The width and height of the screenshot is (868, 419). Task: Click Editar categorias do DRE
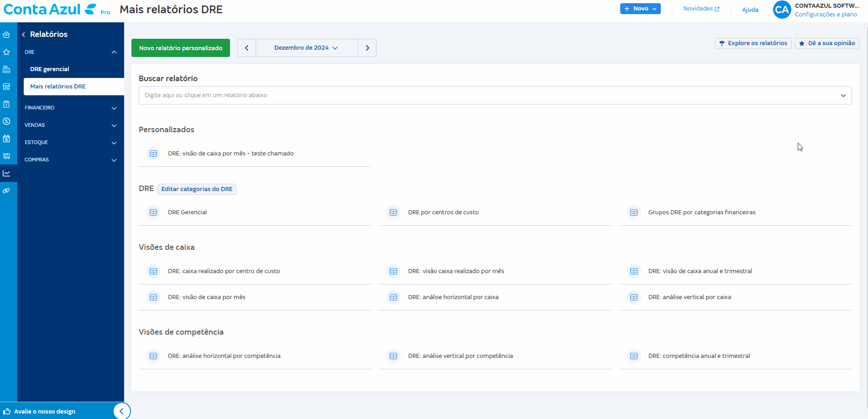click(197, 189)
